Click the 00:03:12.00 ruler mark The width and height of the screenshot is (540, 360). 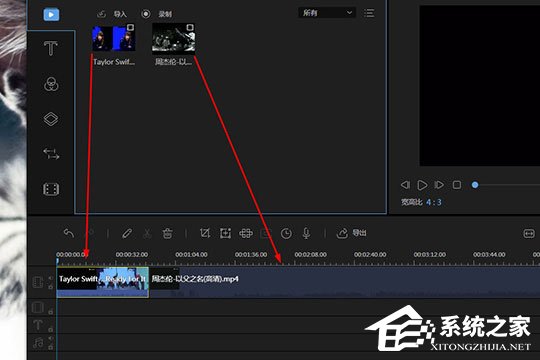pos(429,255)
